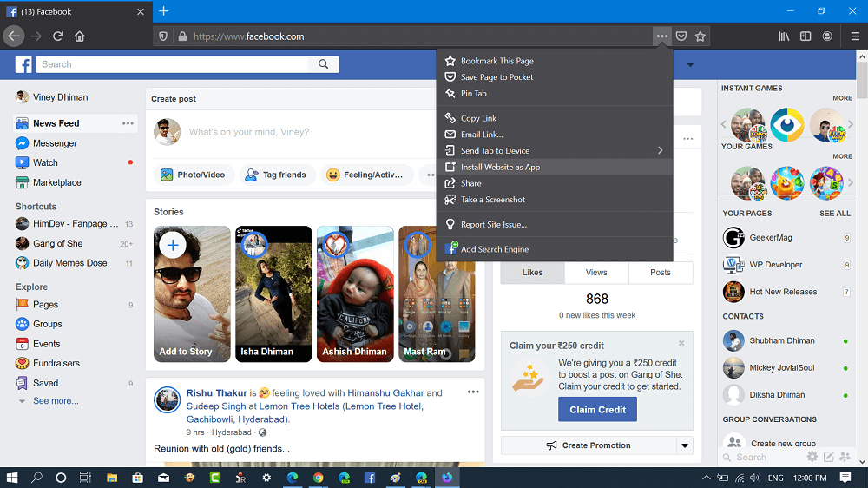The width and height of the screenshot is (868, 488).
Task: Choose Copy Link in page actions
Action: 555,118
